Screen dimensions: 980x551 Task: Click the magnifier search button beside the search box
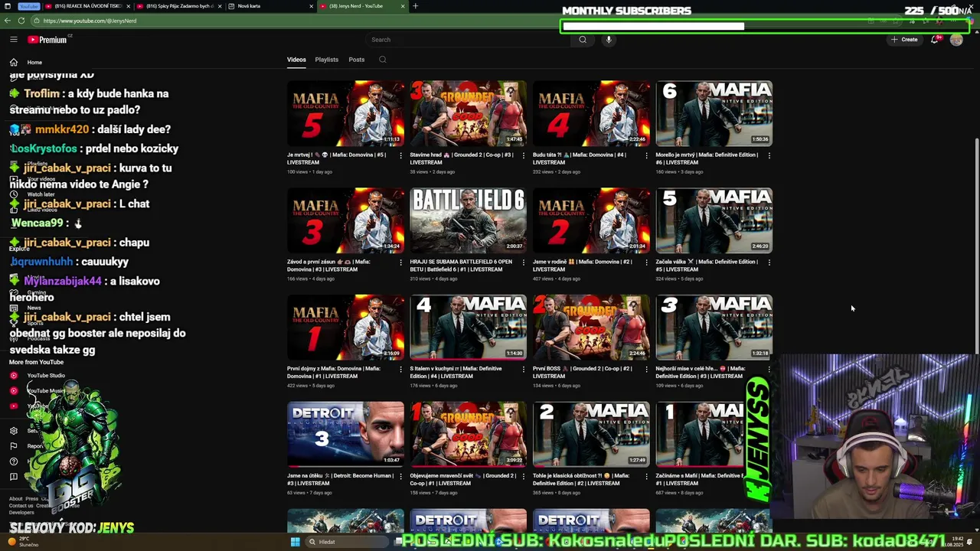583,39
